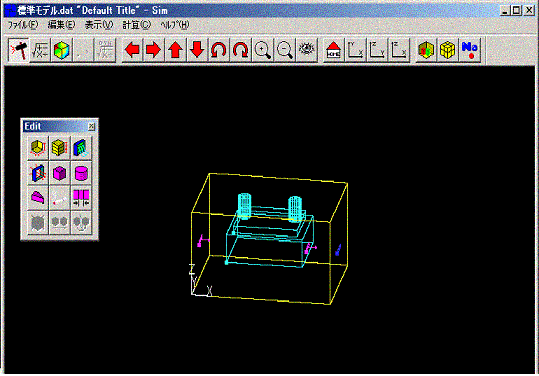Select magenta cube tool in Edit panel

coord(59,173)
